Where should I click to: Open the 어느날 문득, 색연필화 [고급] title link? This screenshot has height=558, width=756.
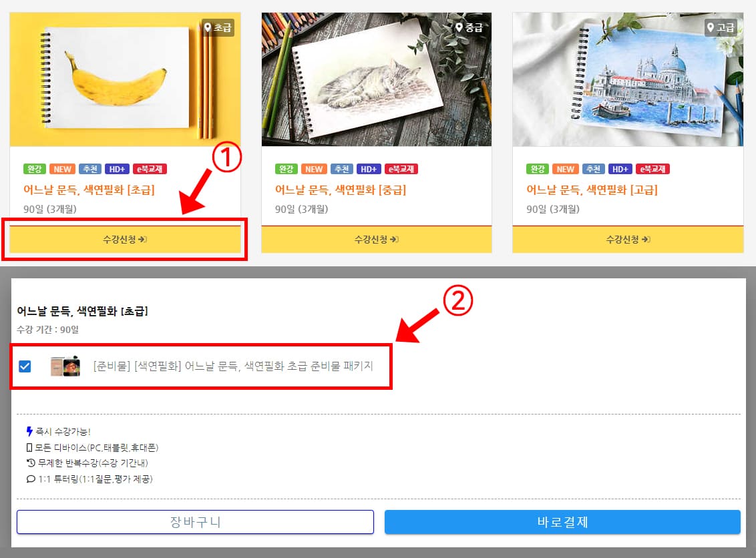click(592, 190)
